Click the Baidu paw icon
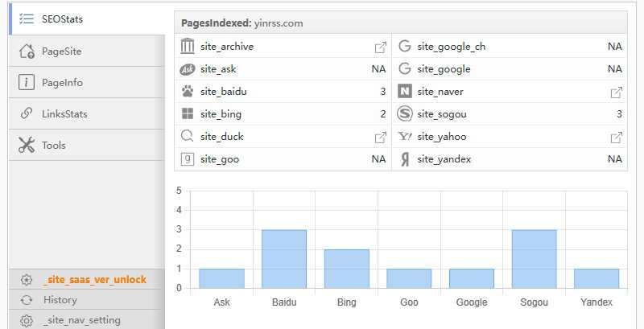The height and width of the screenshot is (329, 644). pos(188,92)
